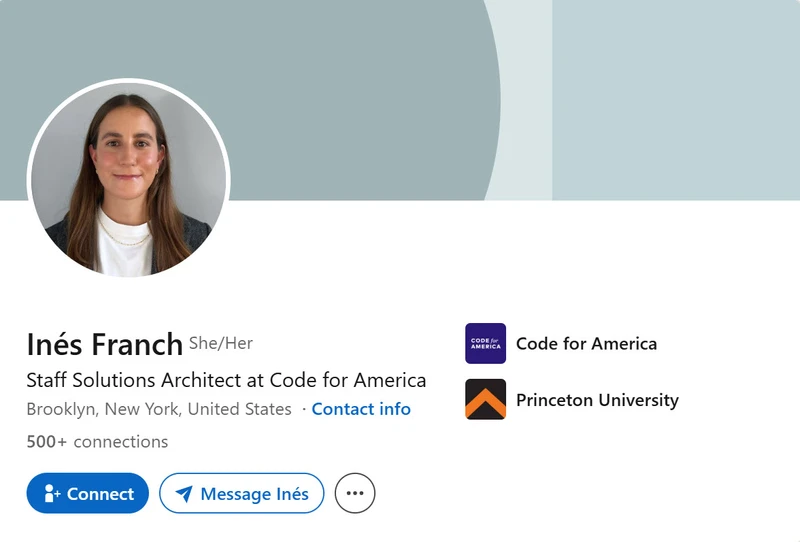The width and height of the screenshot is (800, 542).
Task: Select the Message Inés button
Action: point(242,493)
